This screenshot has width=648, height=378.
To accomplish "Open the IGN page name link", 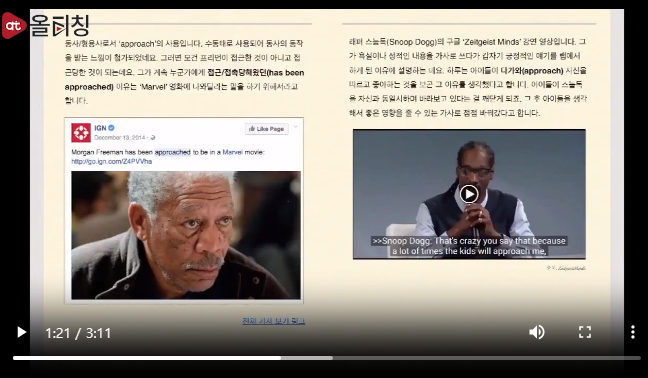I will pyautogui.click(x=100, y=128).
